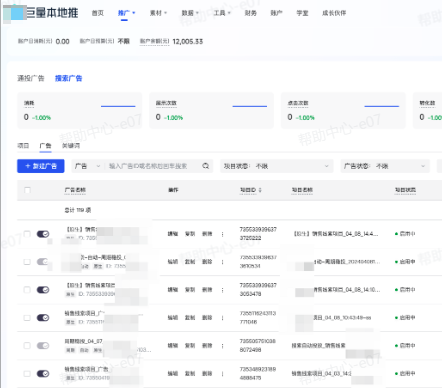Click the 巨量本地推 logo

(41, 13)
